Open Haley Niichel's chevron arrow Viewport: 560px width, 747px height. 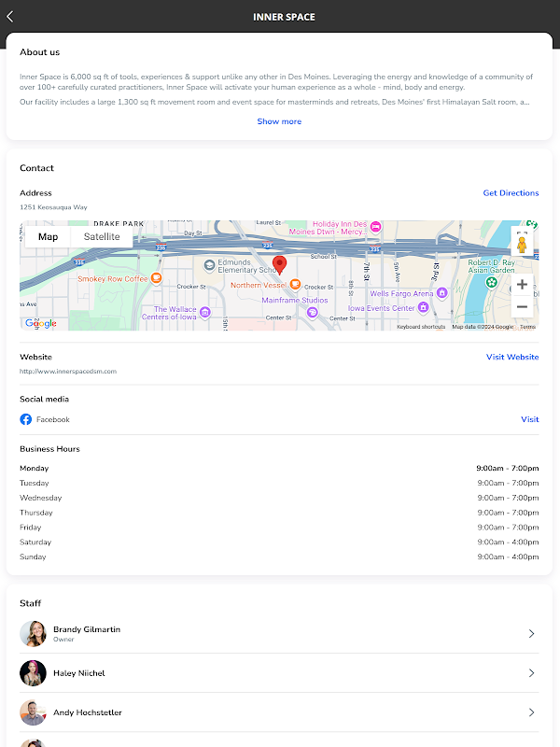531,673
